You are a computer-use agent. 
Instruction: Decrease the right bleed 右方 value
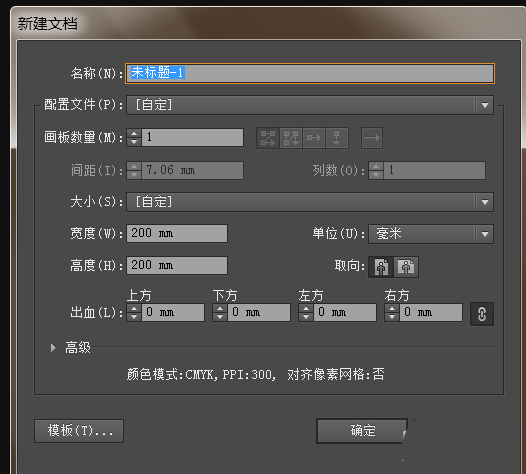coord(392,317)
